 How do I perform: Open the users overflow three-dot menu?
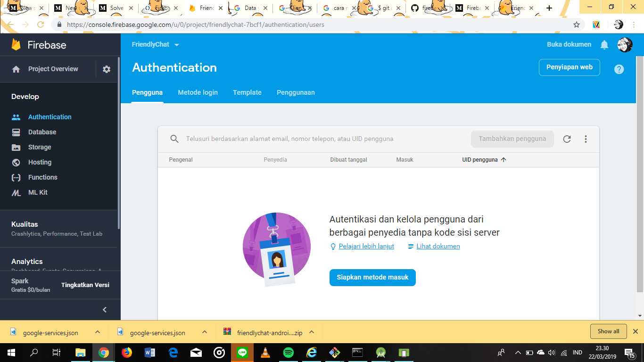coord(586,139)
